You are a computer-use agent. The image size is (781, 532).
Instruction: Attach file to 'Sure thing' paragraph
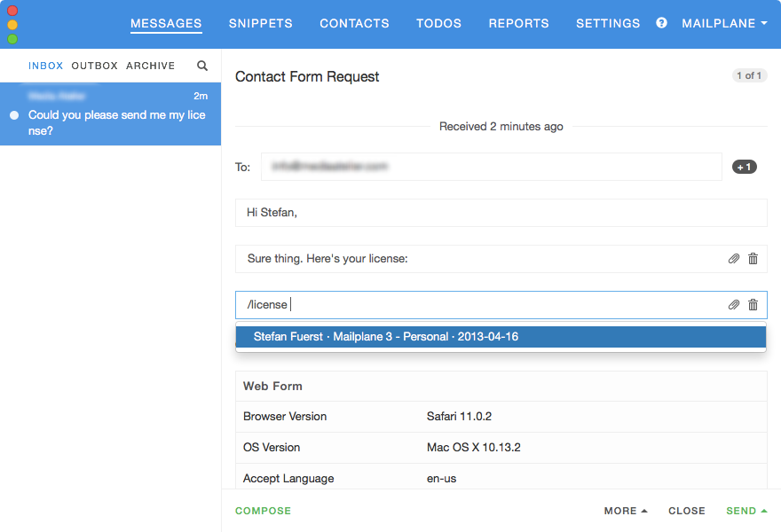(x=733, y=259)
